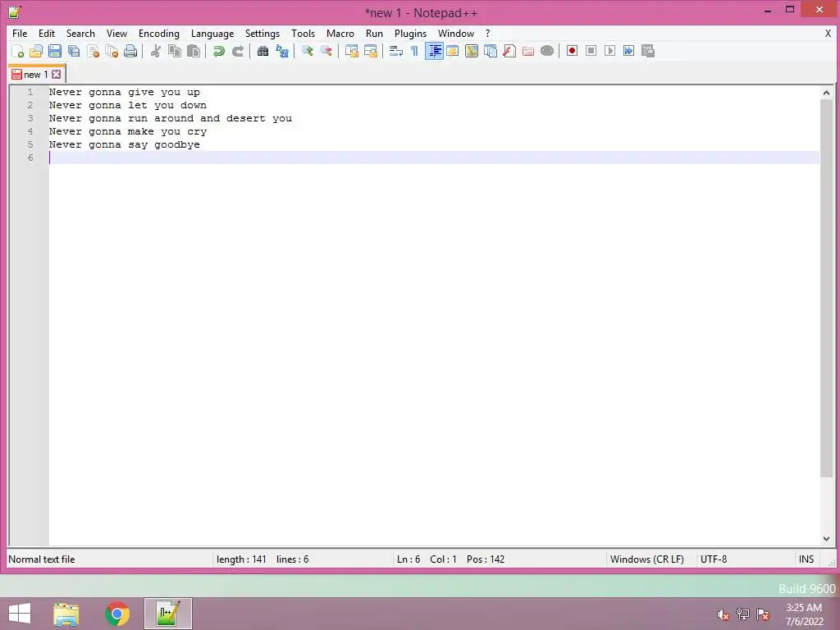Toggle word wrap in the toolbar
This screenshot has width=840, height=630.
(x=396, y=51)
